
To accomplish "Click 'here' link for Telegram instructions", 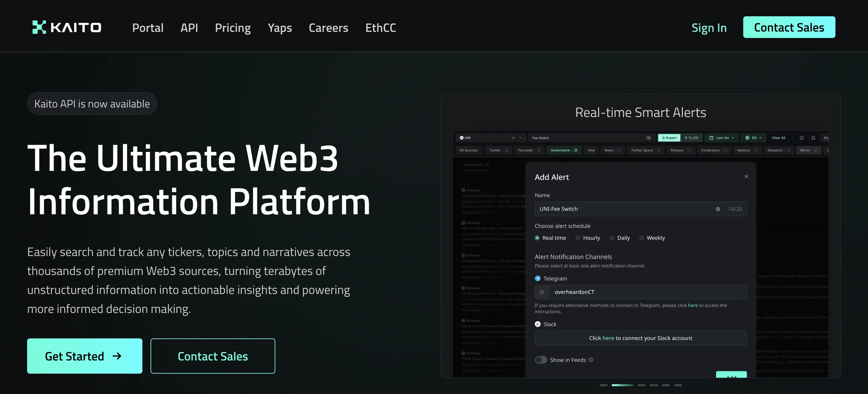I will point(693,305).
